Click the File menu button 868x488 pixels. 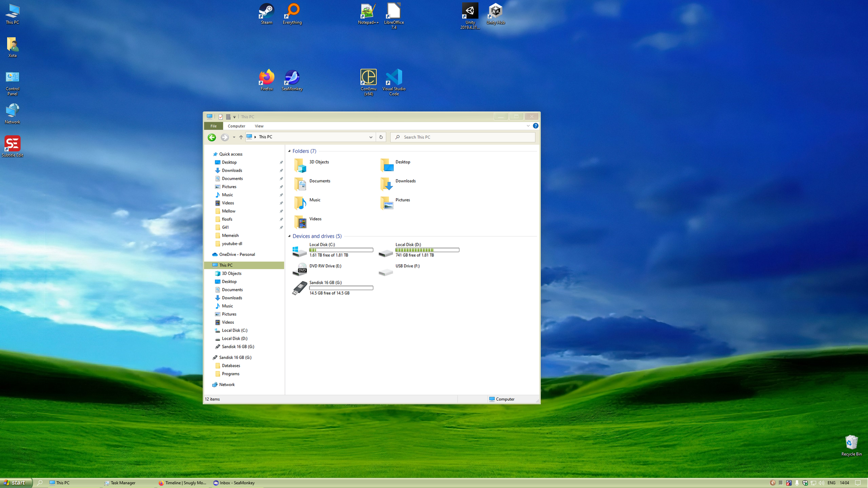coord(214,126)
